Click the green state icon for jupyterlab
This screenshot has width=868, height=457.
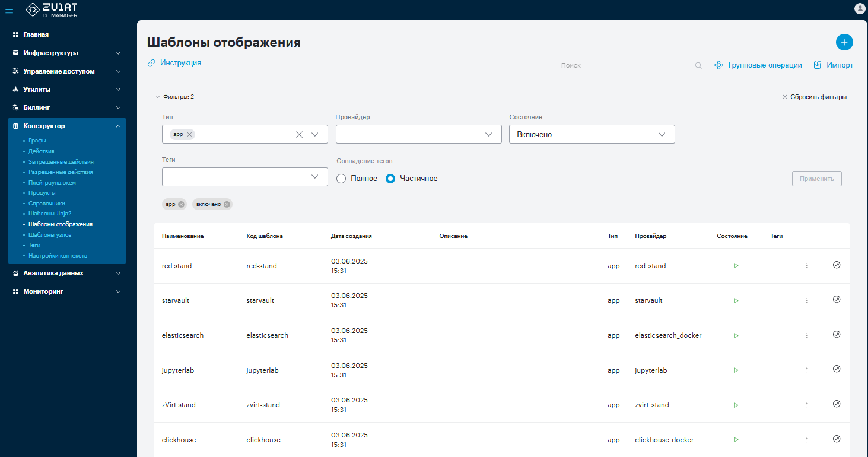click(x=736, y=370)
